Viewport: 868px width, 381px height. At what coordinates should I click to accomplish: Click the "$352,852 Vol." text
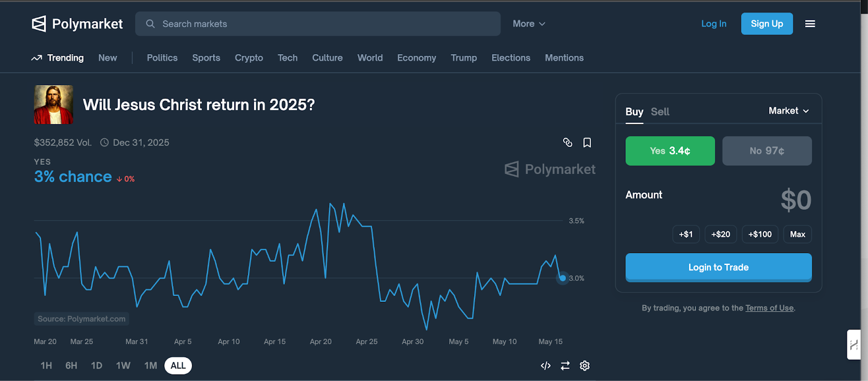coord(63,143)
